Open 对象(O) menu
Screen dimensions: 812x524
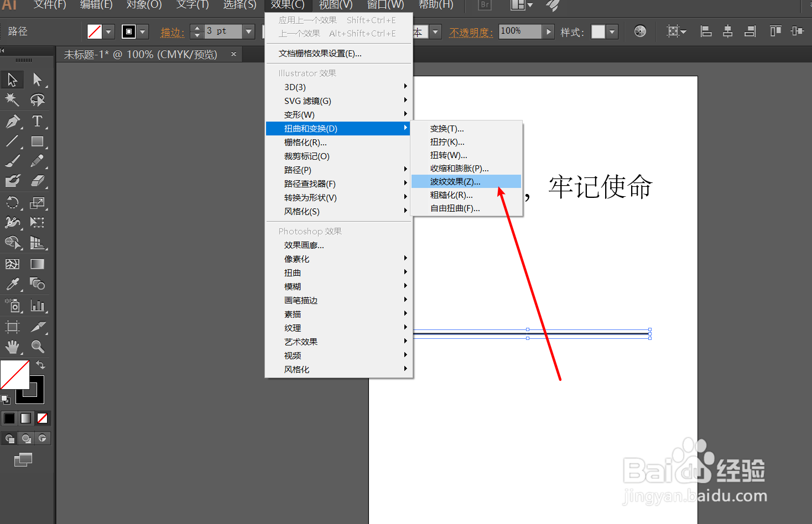click(x=144, y=5)
